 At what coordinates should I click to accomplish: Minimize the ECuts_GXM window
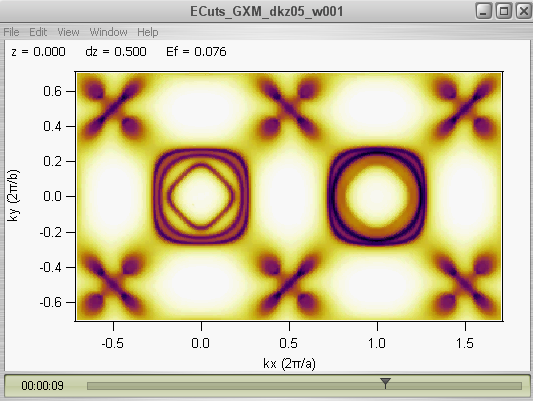(x=484, y=12)
